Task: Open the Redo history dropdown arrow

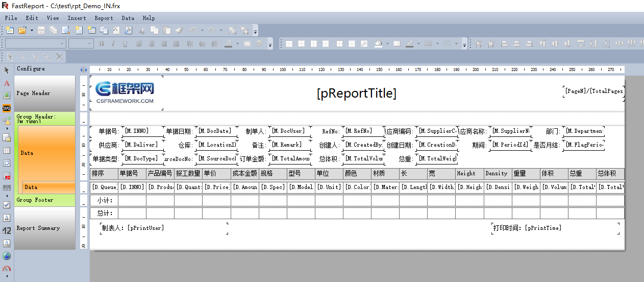Action: (221, 30)
